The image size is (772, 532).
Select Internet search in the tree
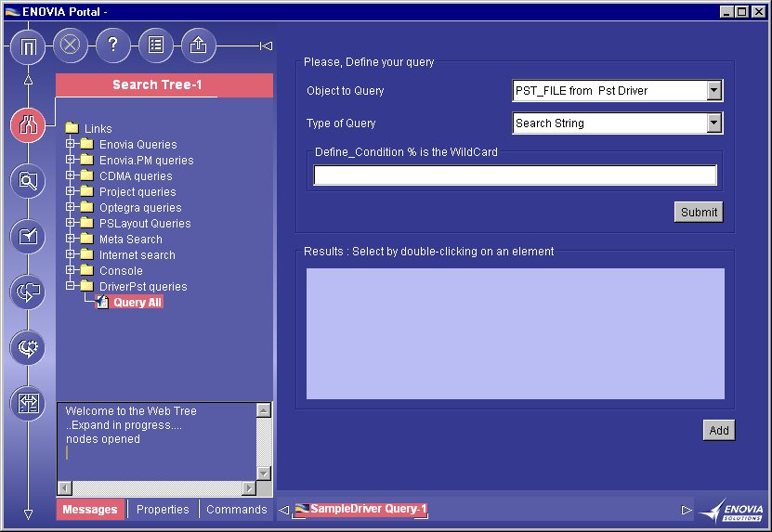pos(137,255)
